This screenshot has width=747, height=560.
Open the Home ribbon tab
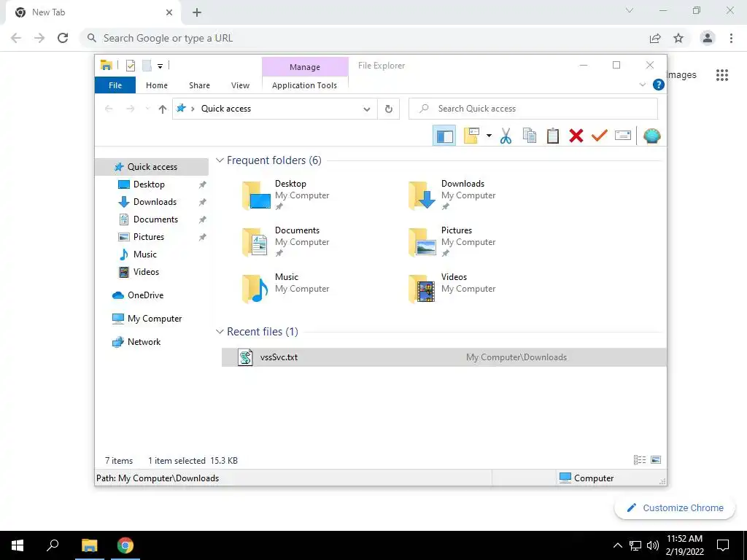pyautogui.click(x=157, y=85)
